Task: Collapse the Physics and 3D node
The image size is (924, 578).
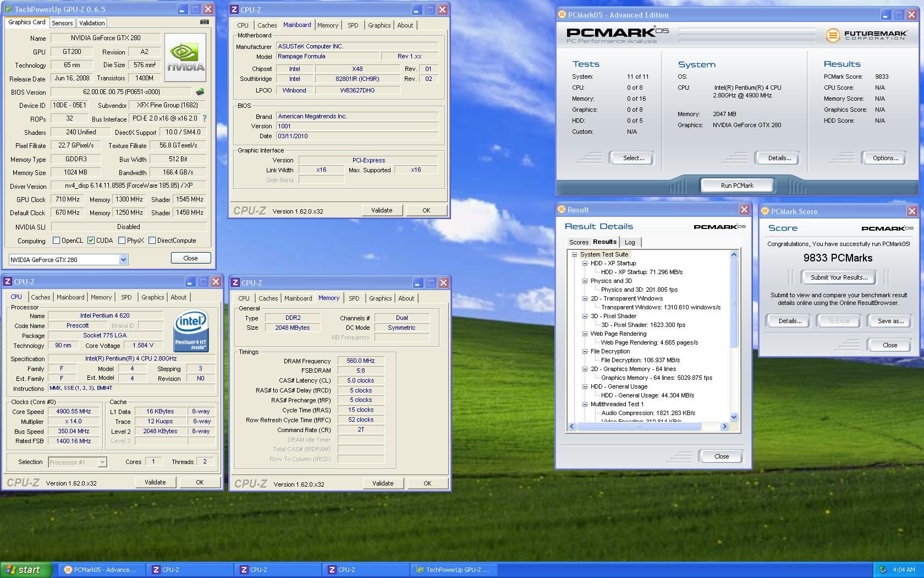Action: [585, 281]
